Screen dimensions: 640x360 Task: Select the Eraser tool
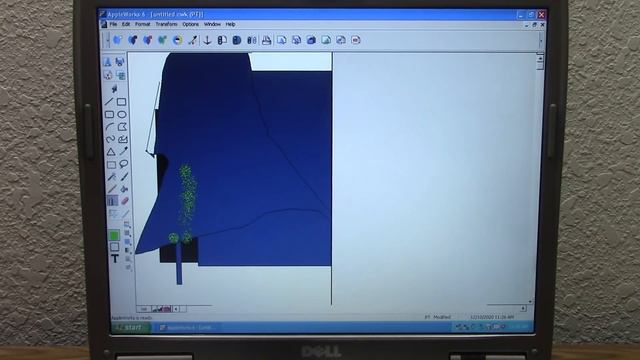point(125,200)
